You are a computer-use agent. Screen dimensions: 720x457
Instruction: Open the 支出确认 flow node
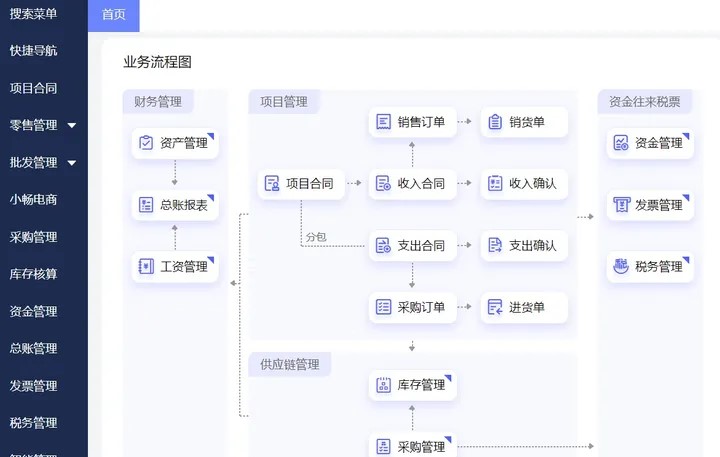click(x=523, y=245)
